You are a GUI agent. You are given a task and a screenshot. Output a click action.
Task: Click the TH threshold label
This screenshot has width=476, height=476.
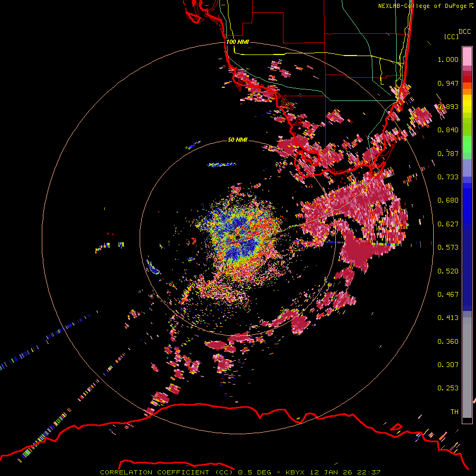454,412
